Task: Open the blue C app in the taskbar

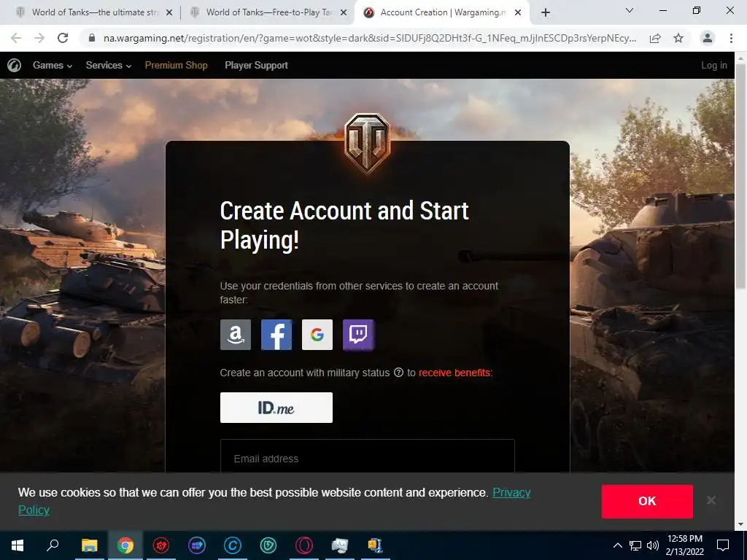Action: [233, 545]
